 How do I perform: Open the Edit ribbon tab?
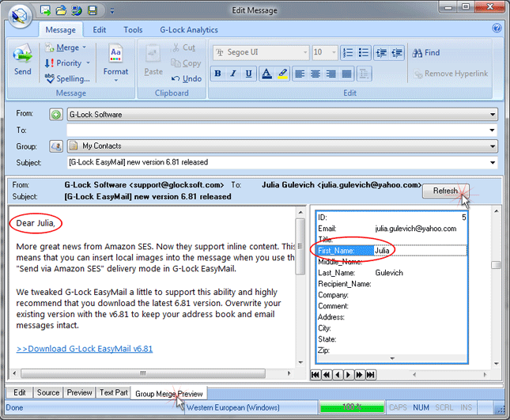[99, 30]
